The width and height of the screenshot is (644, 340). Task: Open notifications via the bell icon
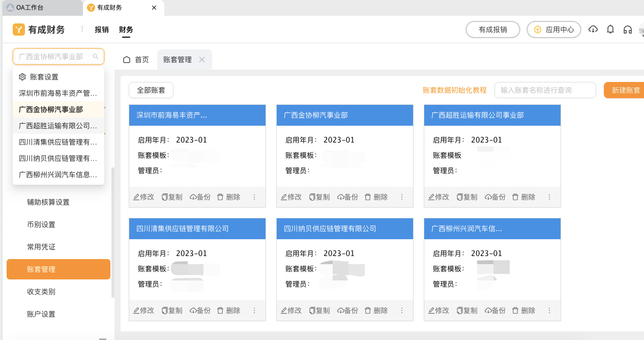pyautogui.click(x=610, y=30)
